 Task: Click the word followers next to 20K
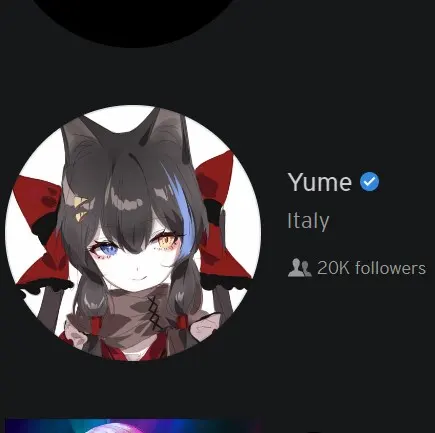pos(391,268)
